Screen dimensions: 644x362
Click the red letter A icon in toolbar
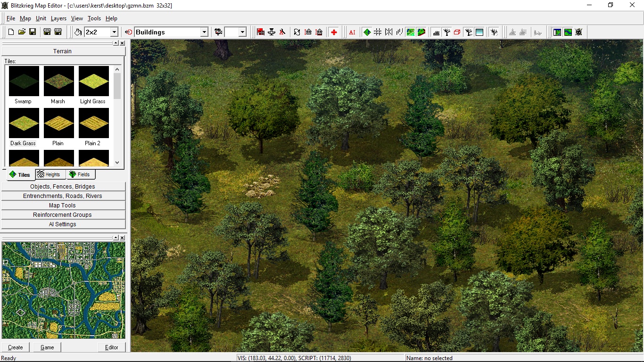point(282,32)
